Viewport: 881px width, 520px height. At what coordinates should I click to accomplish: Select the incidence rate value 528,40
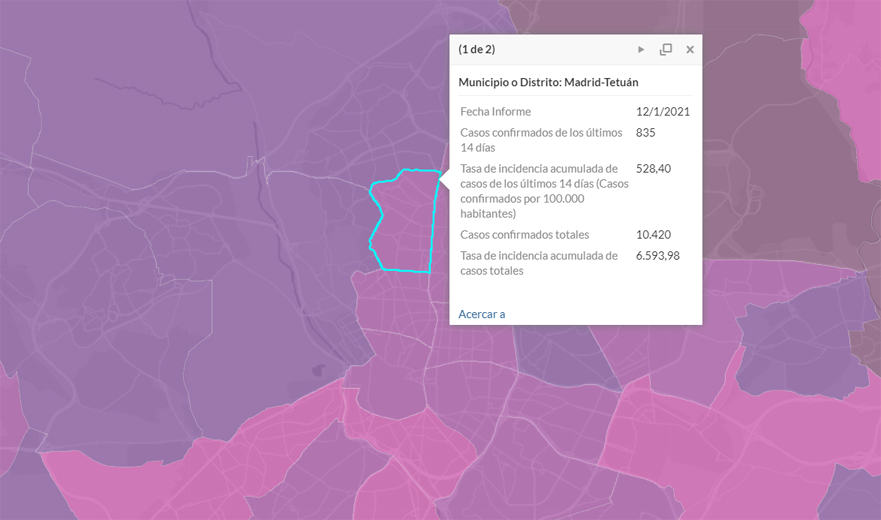tap(653, 169)
